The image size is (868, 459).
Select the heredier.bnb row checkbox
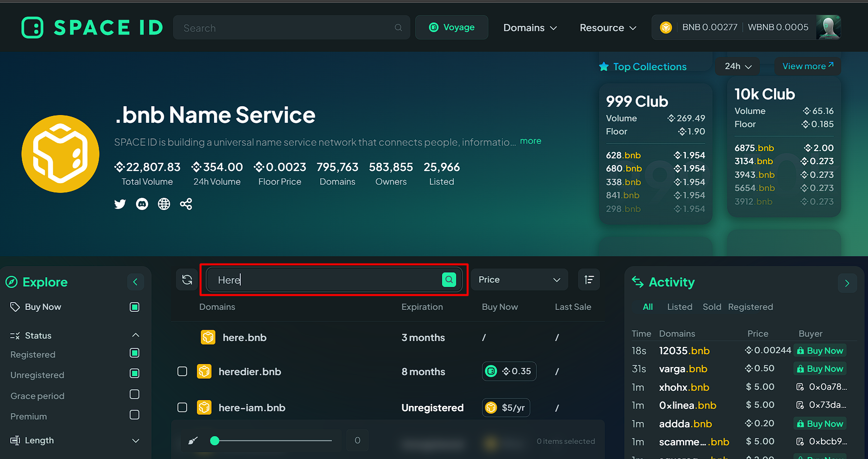point(182,371)
